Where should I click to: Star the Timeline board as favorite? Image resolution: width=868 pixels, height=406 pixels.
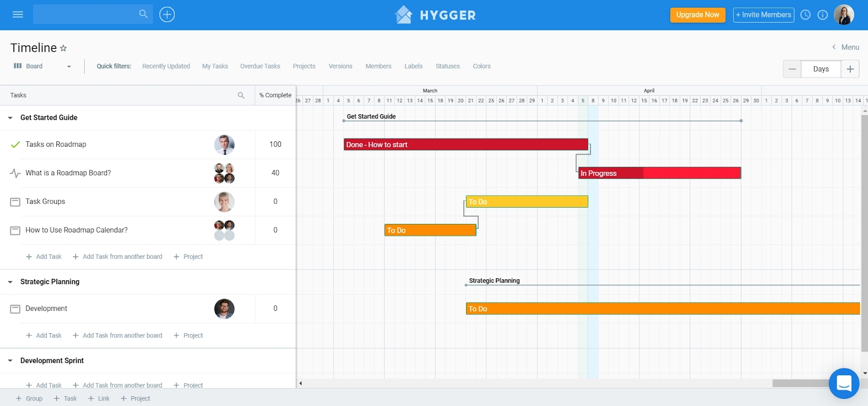pos(64,48)
